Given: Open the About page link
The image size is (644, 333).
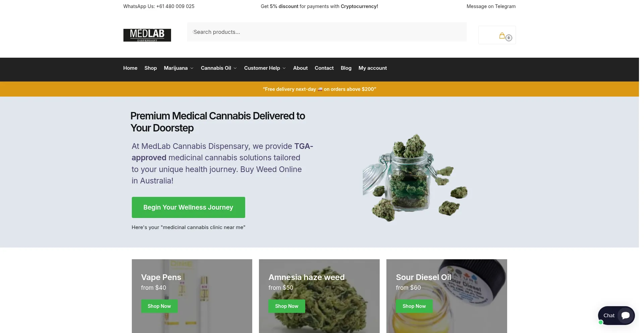Looking at the screenshot, I should coord(300,68).
